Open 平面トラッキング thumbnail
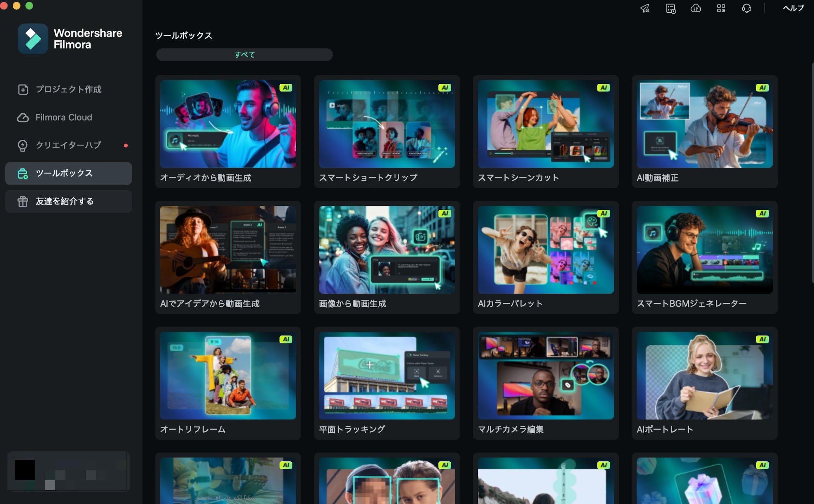814x504 pixels. (387, 375)
